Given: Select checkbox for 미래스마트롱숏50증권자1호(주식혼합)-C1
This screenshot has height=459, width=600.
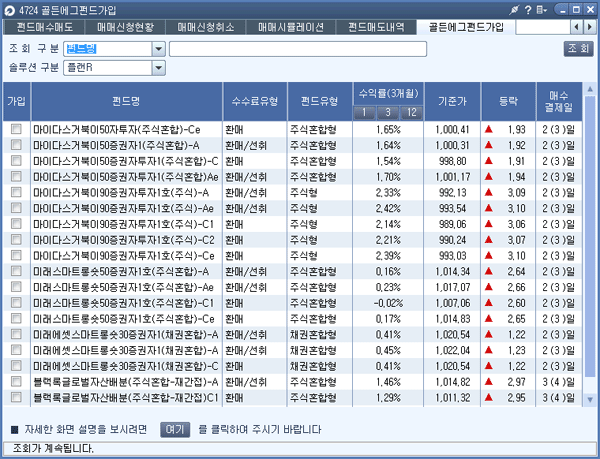Looking at the screenshot, I should (x=16, y=303).
